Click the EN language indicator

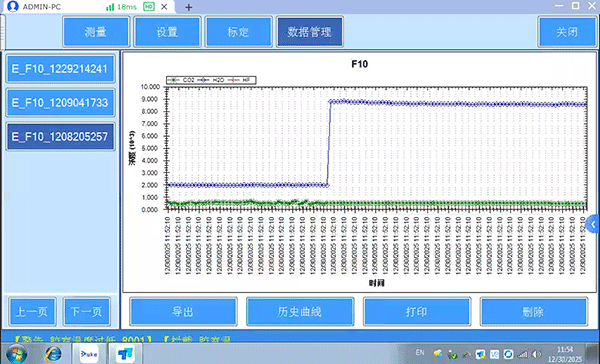pyautogui.click(x=420, y=353)
